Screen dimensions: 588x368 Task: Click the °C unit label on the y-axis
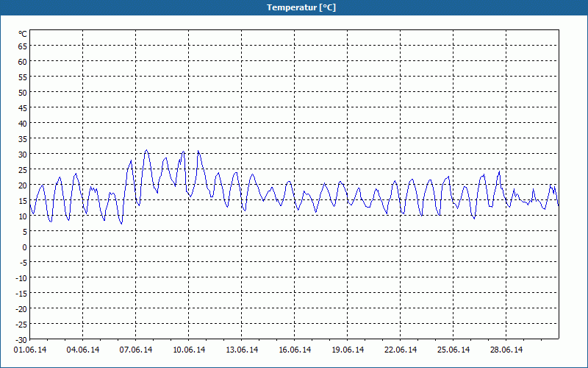[x=23, y=34]
